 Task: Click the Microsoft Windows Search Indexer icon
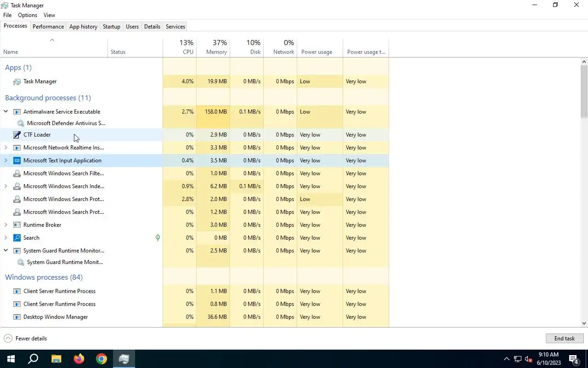click(17, 186)
